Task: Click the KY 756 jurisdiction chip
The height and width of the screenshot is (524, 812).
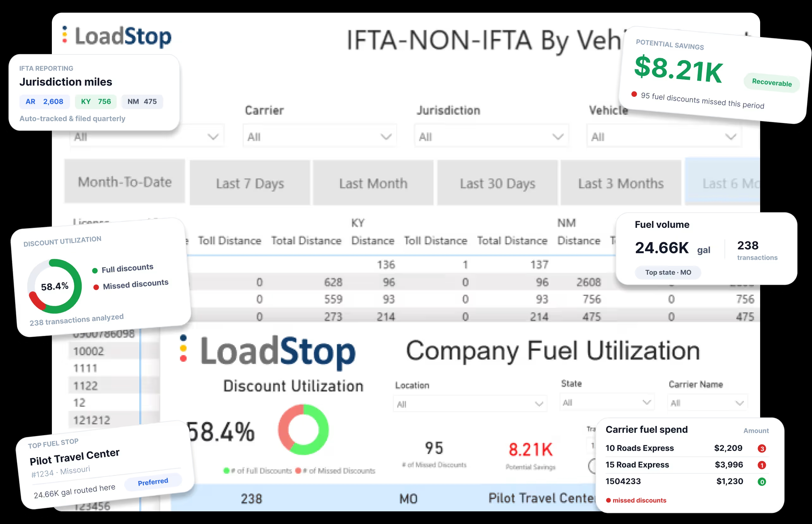Action: coord(96,101)
